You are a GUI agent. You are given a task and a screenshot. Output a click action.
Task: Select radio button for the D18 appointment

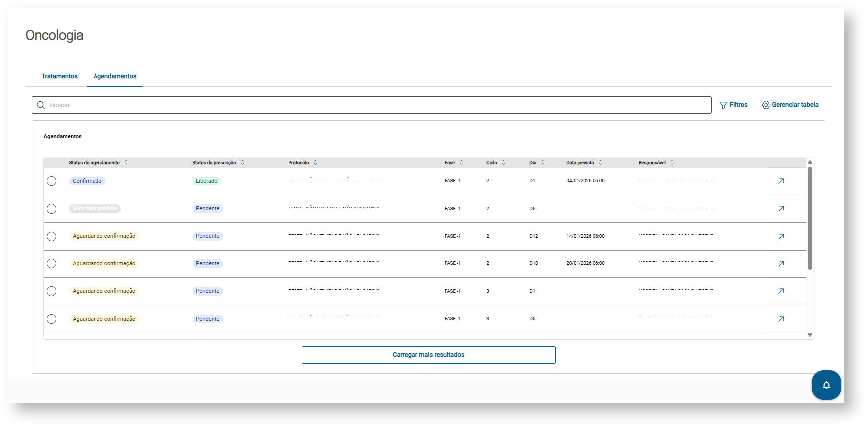pos(52,264)
